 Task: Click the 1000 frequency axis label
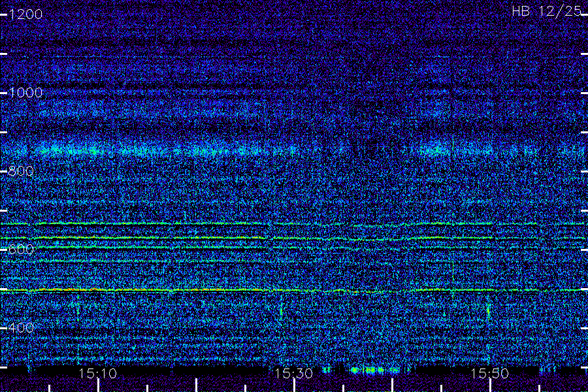click(x=25, y=93)
